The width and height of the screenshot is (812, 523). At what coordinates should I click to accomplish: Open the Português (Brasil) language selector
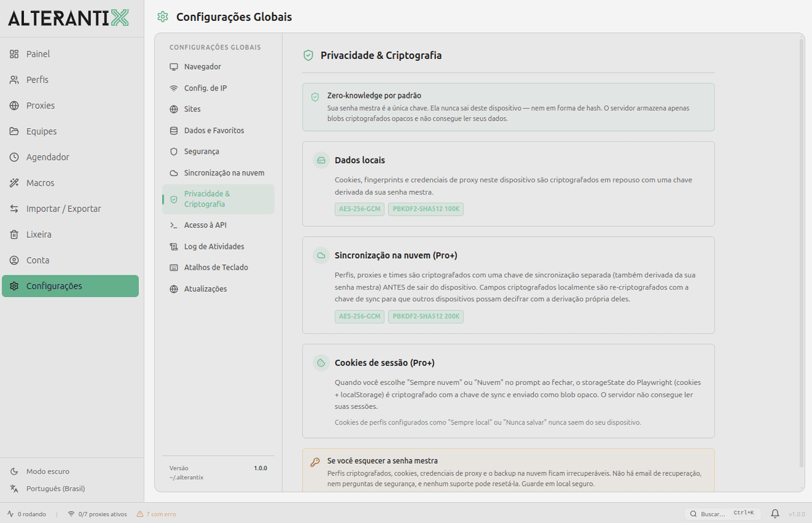[x=72, y=489]
